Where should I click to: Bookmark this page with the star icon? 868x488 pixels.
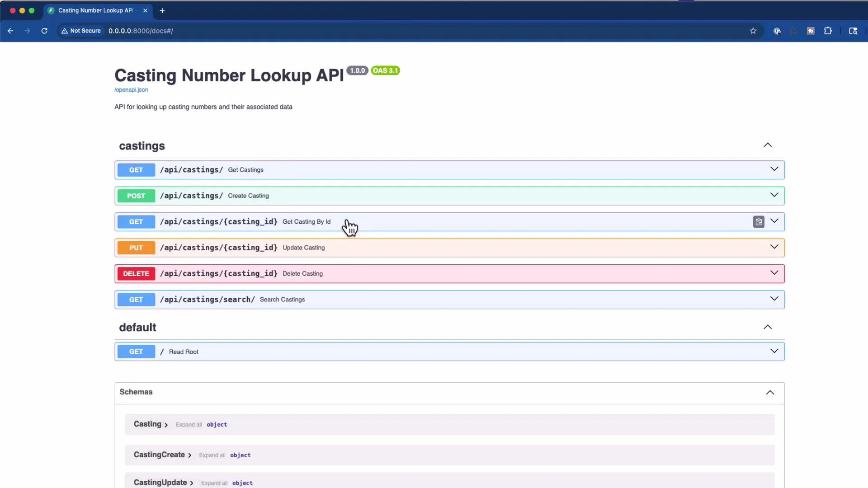click(753, 31)
